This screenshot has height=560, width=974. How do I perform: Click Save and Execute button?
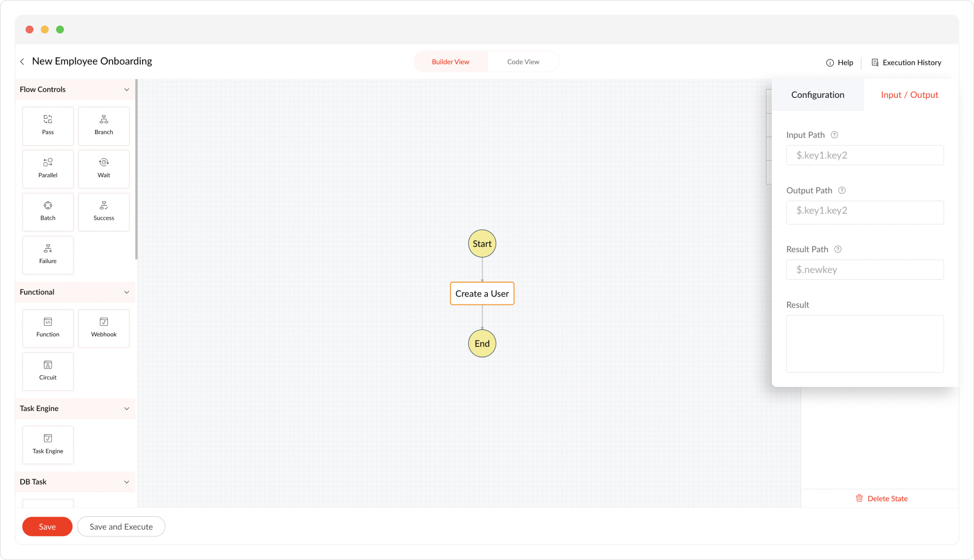tap(121, 527)
